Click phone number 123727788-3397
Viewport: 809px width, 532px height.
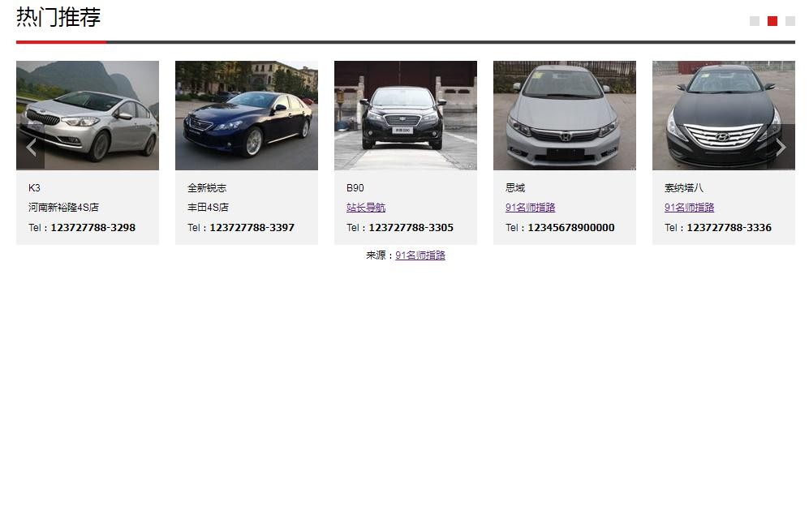(252, 227)
